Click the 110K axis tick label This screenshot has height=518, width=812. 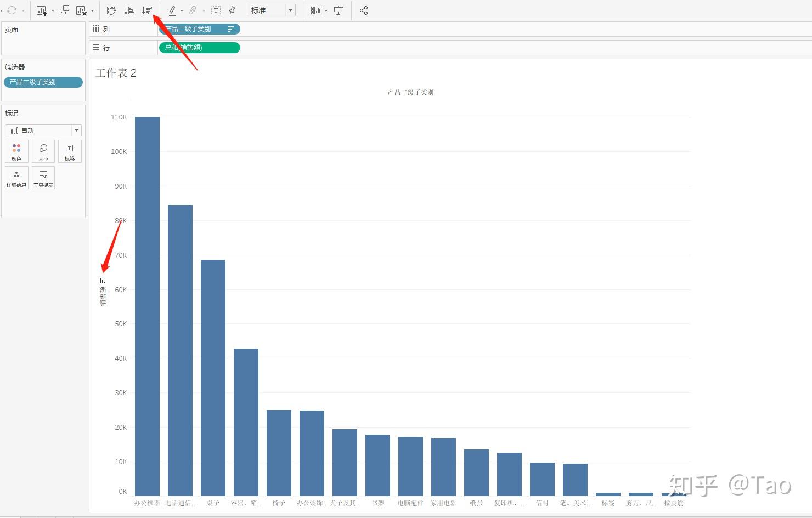pos(119,117)
